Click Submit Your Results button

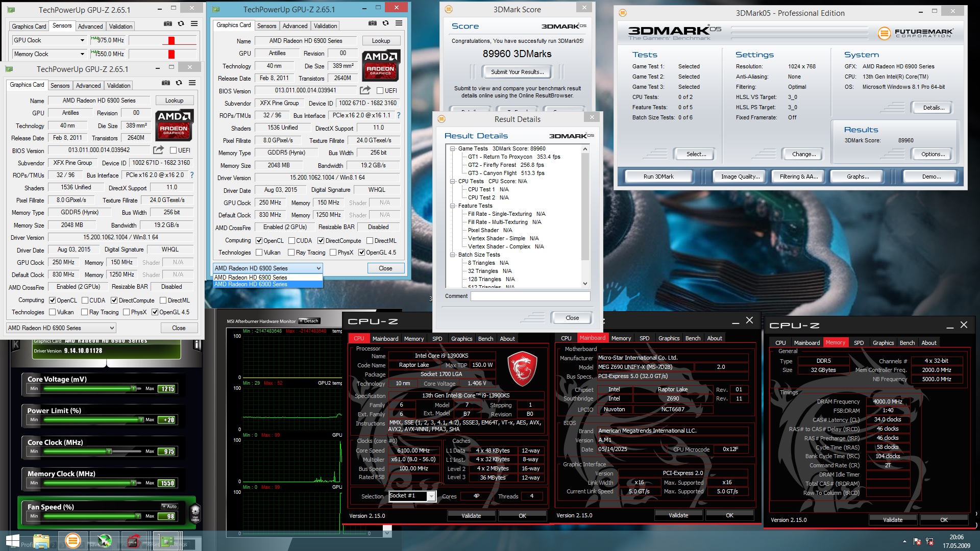[517, 72]
